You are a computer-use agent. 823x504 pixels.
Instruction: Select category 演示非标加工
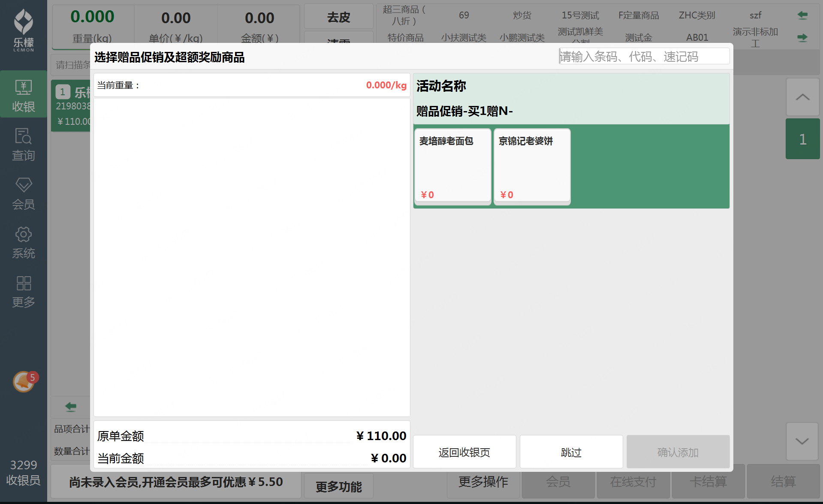(x=756, y=37)
